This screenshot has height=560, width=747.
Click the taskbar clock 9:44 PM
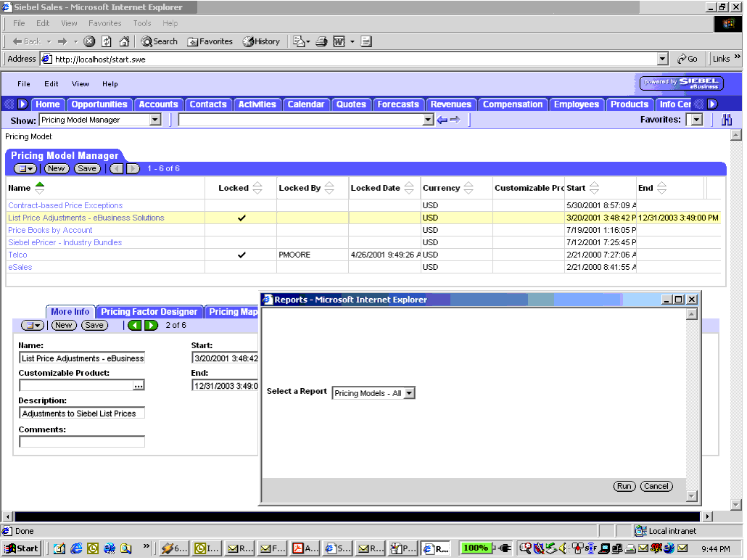coord(716,548)
